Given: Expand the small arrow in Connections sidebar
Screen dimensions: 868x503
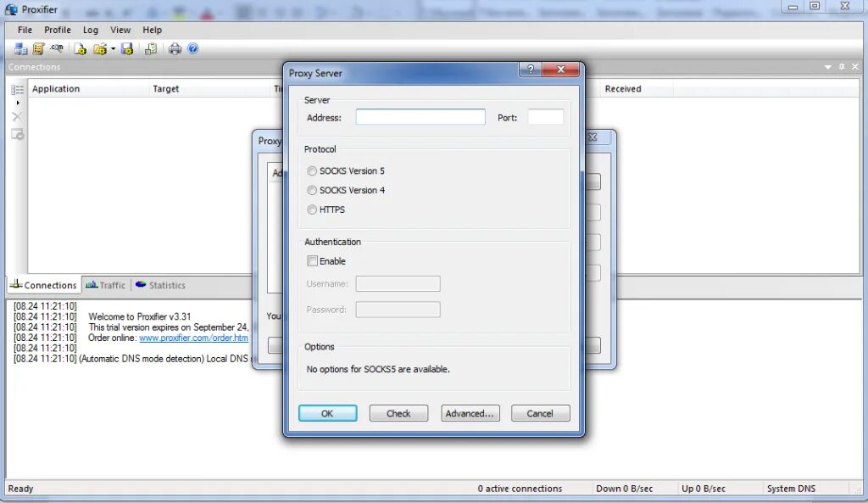Looking at the screenshot, I should [x=18, y=103].
